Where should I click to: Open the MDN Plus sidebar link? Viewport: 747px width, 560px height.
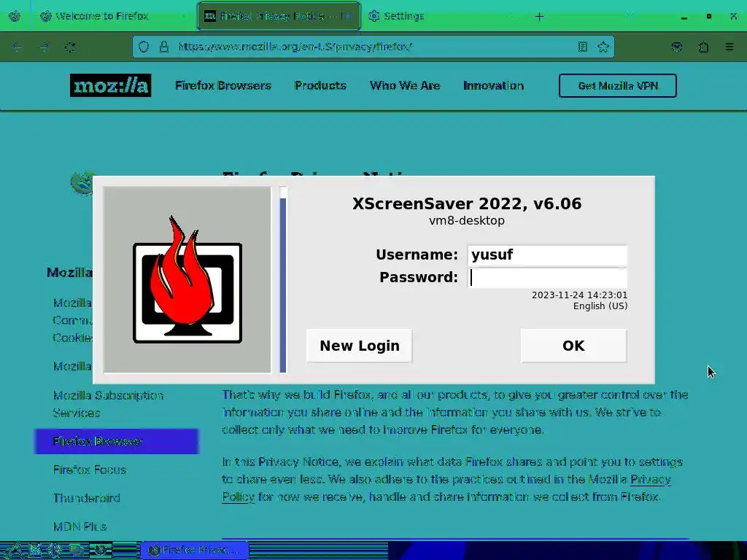click(x=80, y=526)
